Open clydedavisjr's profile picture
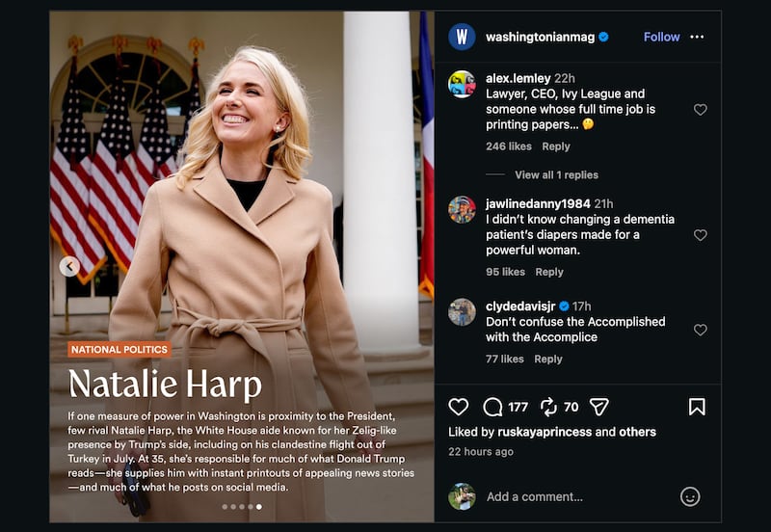The width and height of the screenshot is (771, 532). (x=462, y=311)
